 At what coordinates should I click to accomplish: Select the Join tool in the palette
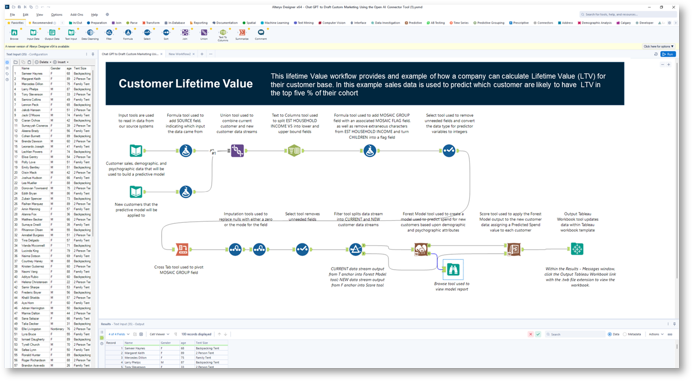[185, 34]
